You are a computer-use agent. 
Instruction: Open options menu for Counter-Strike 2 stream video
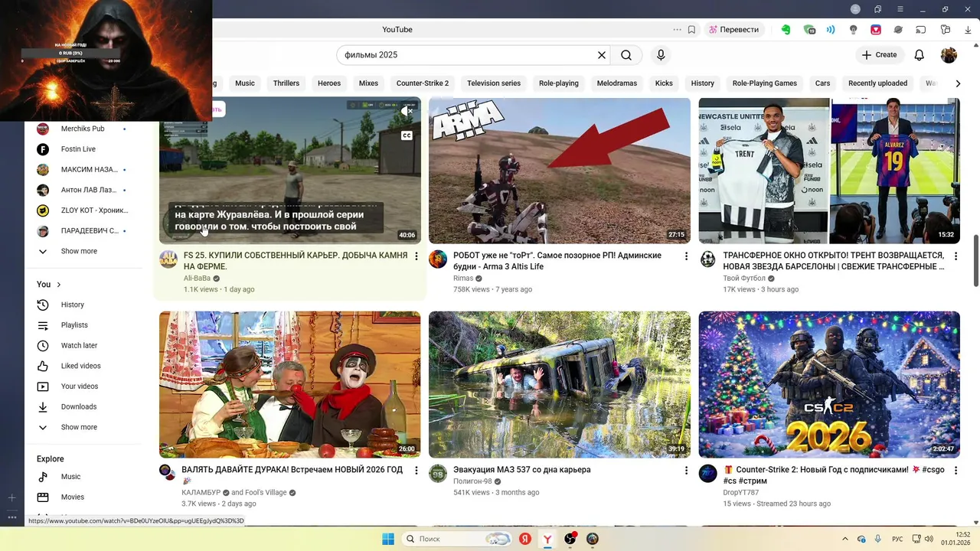[955, 471]
